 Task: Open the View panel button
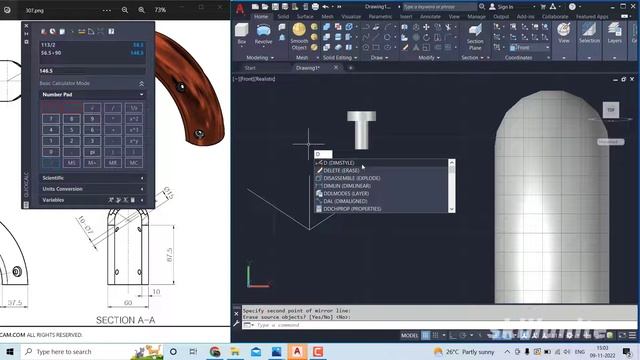564,33
